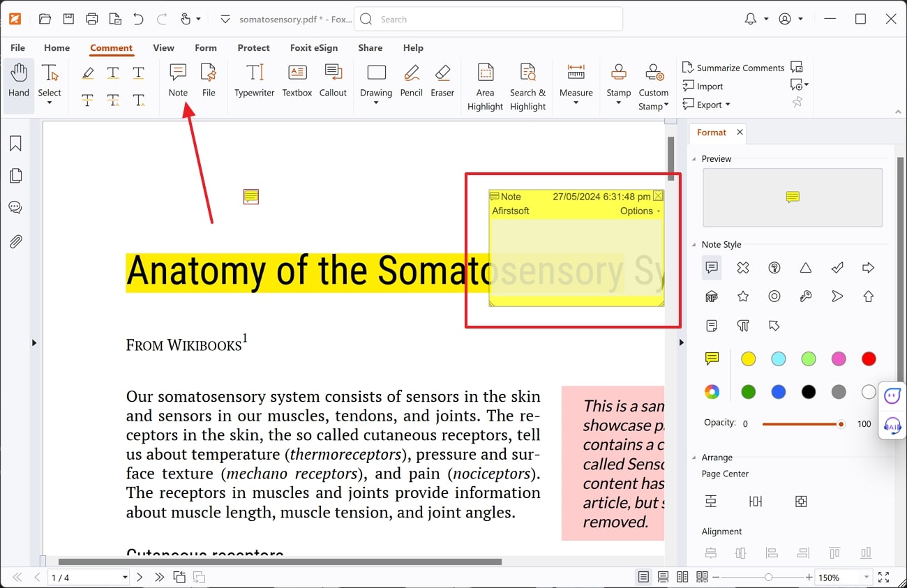Select the Hand tool

[19, 85]
